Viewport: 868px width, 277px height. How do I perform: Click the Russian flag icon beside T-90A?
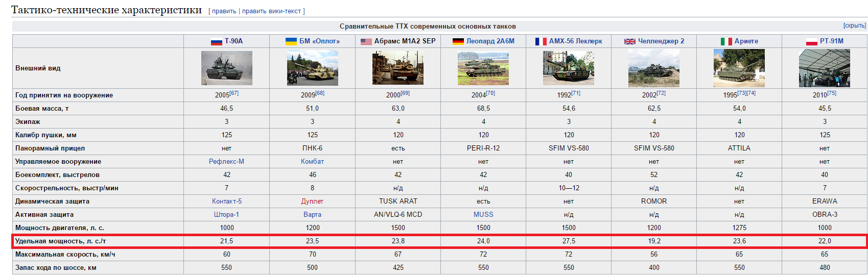pos(216,41)
